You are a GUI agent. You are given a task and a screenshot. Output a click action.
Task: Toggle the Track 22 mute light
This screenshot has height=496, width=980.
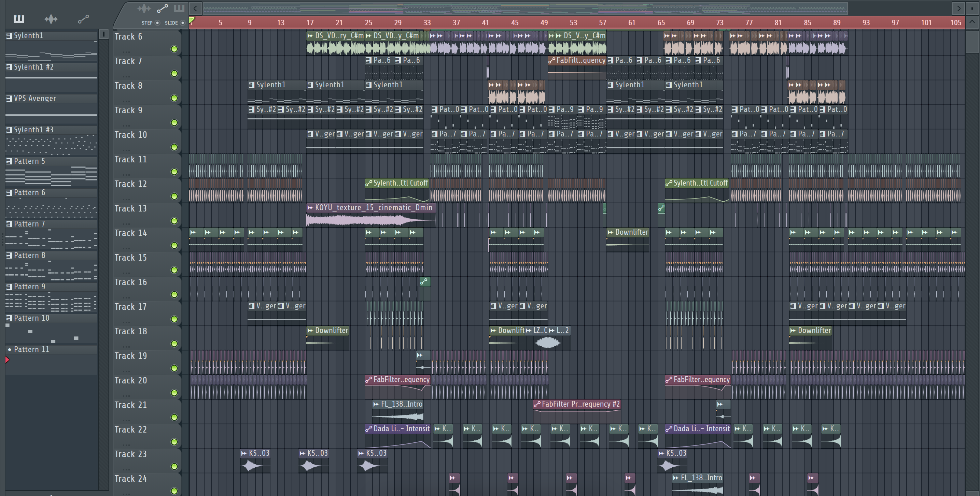(x=174, y=442)
